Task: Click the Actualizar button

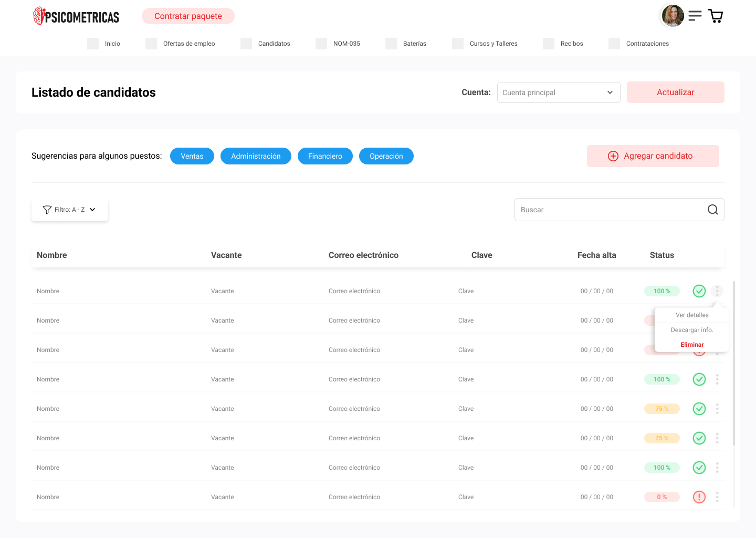Action: click(676, 92)
